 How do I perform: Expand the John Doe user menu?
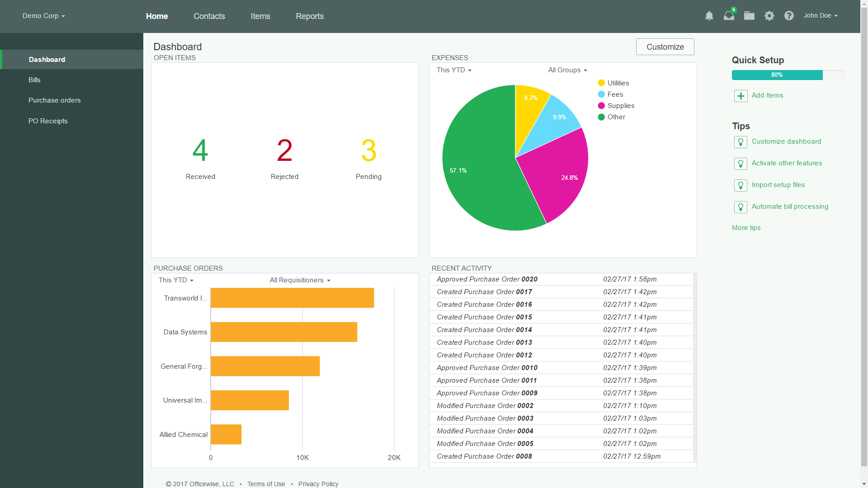pyautogui.click(x=820, y=16)
